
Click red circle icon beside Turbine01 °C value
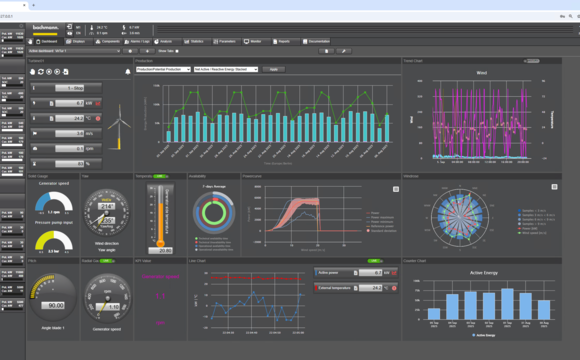pyautogui.click(x=98, y=118)
